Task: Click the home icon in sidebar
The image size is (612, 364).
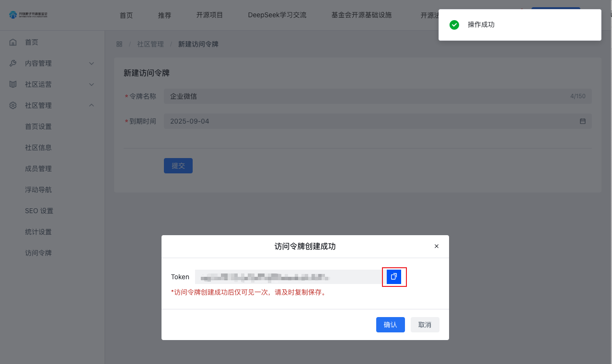Action: tap(13, 42)
